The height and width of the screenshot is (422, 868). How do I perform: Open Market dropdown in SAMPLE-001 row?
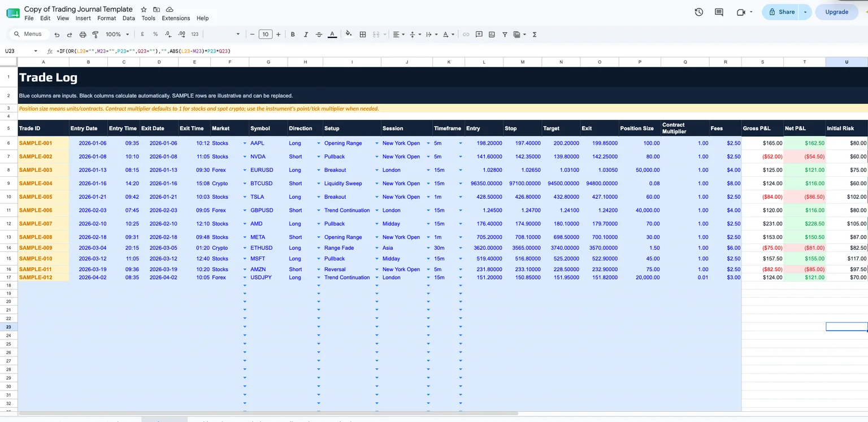[x=245, y=143]
